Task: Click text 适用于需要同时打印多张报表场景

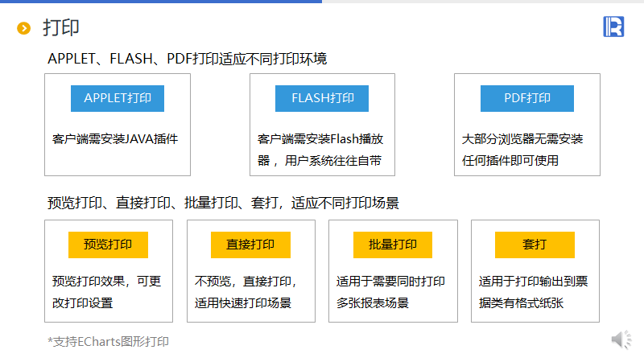Action: (x=390, y=292)
